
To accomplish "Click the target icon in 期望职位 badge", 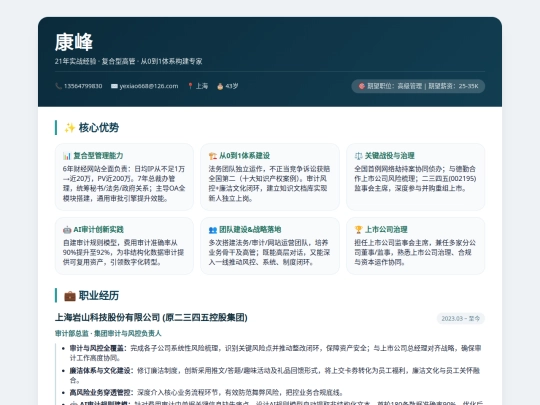I will click(x=362, y=86).
